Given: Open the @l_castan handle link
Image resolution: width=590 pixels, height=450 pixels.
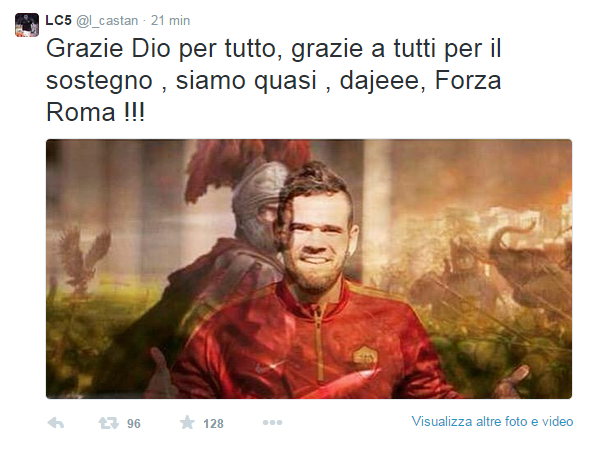Looking at the screenshot, I should click(107, 21).
